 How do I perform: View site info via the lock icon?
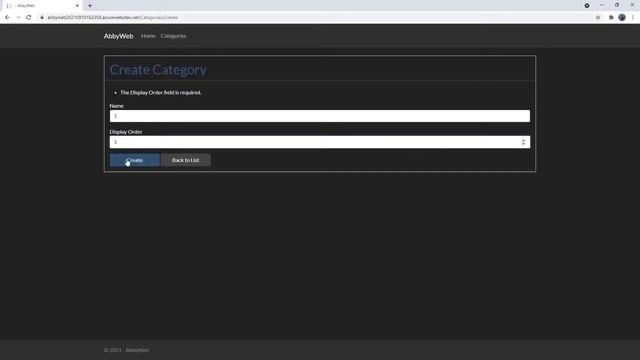[42, 18]
